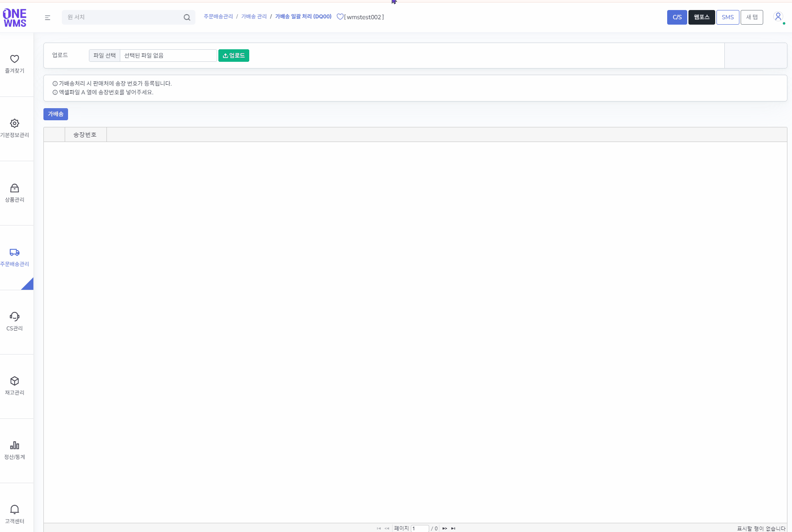Image resolution: width=792 pixels, height=532 pixels.
Task: Click the page number input field
Action: [x=420, y=528]
